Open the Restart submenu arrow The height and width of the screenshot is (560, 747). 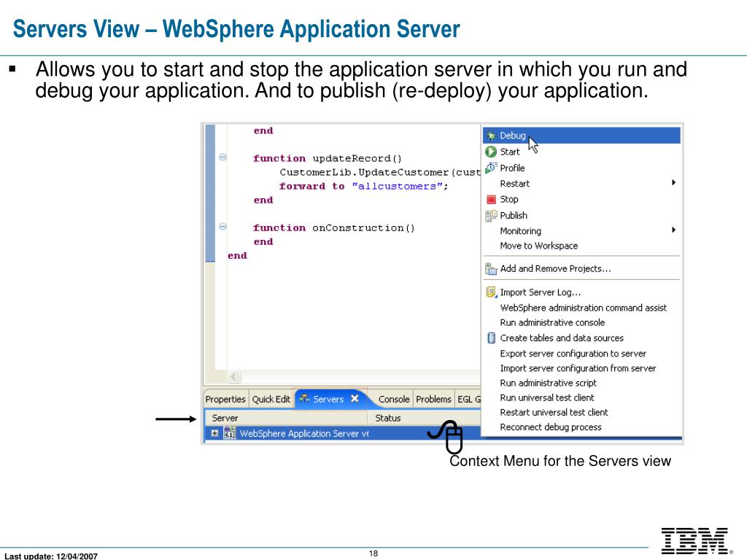(x=673, y=183)
